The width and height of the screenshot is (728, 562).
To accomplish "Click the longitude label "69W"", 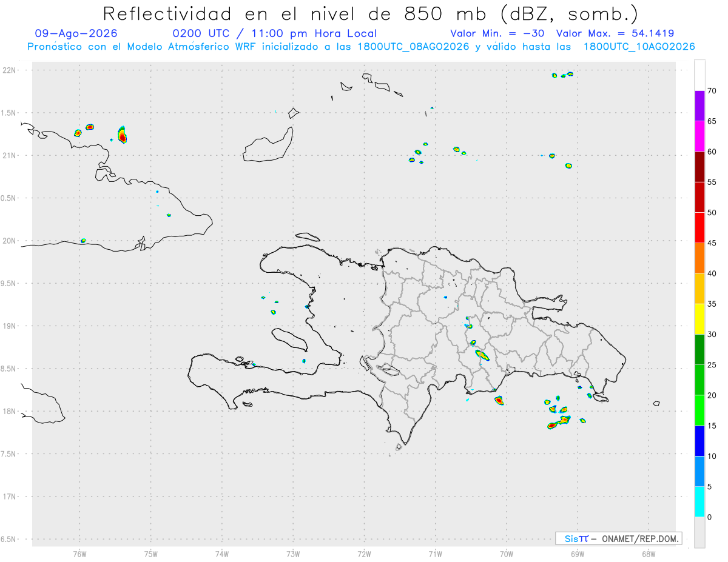I will 578,554.
